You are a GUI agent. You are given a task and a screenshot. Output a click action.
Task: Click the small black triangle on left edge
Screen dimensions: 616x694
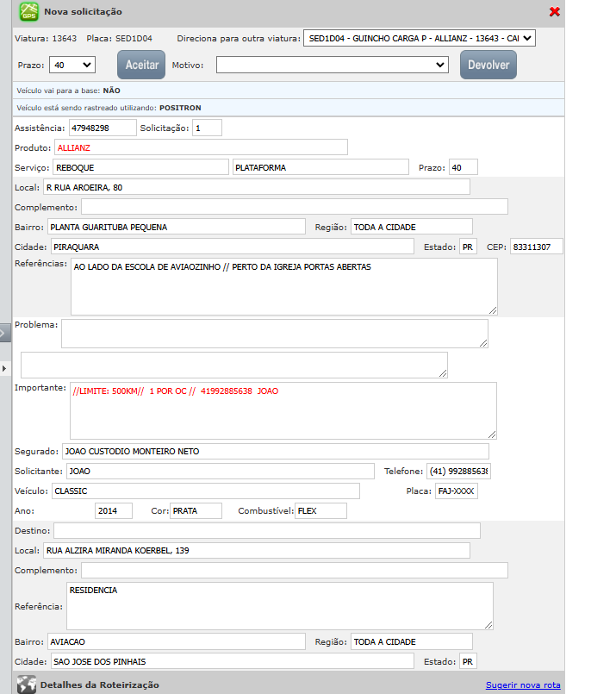[3, 368]
